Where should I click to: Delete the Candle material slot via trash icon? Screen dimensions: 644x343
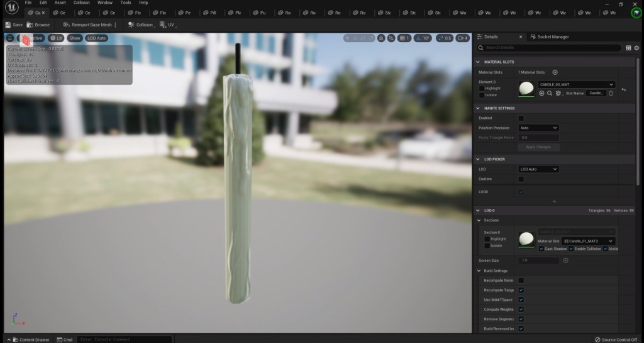(611, 93)
